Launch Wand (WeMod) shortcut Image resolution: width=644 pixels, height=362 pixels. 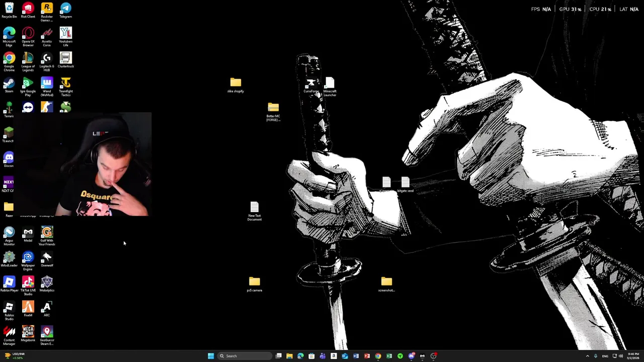coord(47,86)
